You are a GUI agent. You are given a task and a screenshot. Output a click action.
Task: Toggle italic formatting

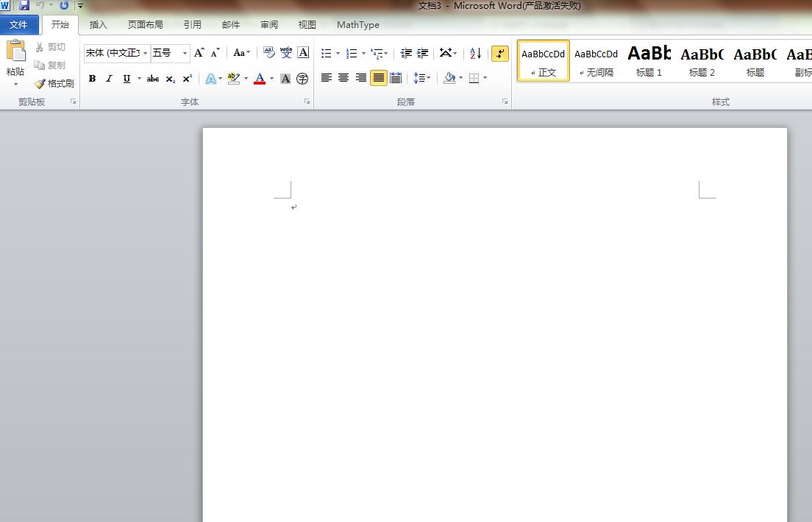[109, 79]
